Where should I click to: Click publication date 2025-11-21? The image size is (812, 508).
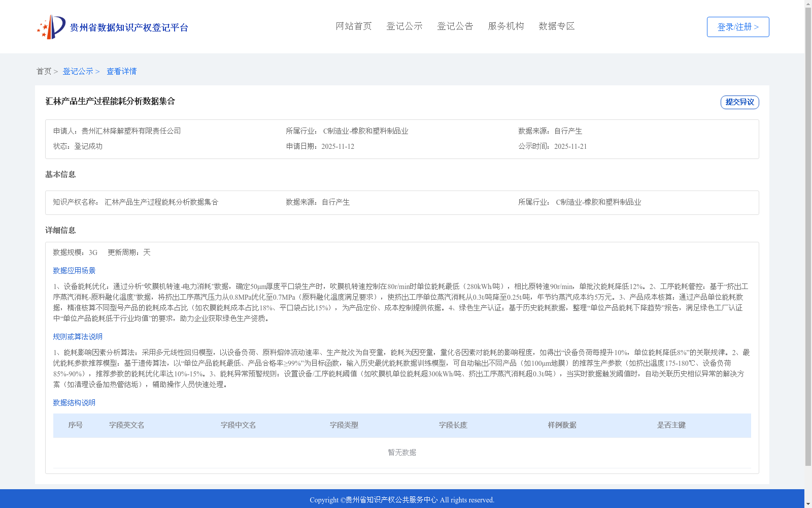(570, 146)
